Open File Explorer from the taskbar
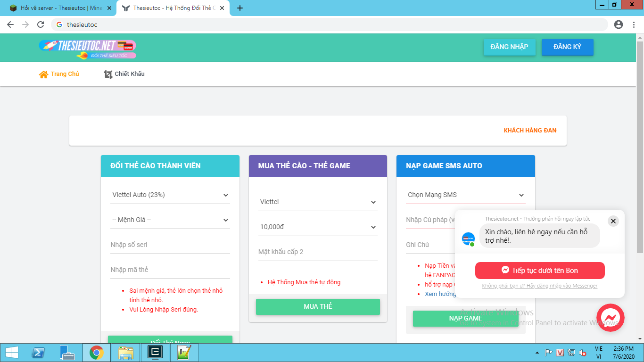The width and height of the screenshot is (644, 362). click(x=126, y=353)
